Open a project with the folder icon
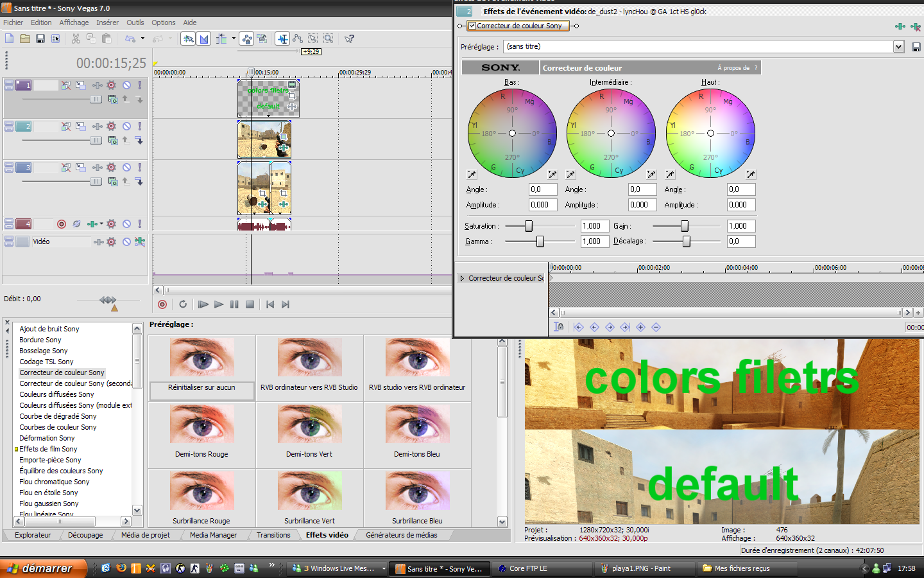Viewport: 924px width, 578px height. click(25, 39)
